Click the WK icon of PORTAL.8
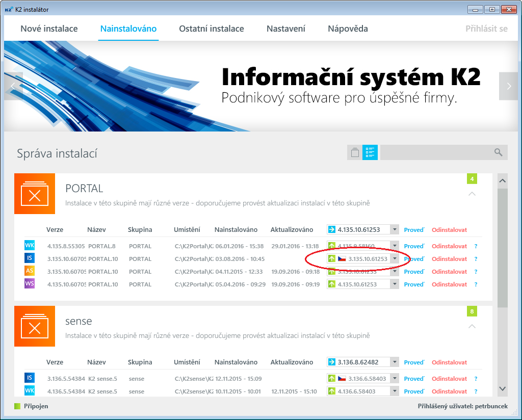Image resolution: width=522 pixels, height=420 pixels. click(x=30, y=246)
